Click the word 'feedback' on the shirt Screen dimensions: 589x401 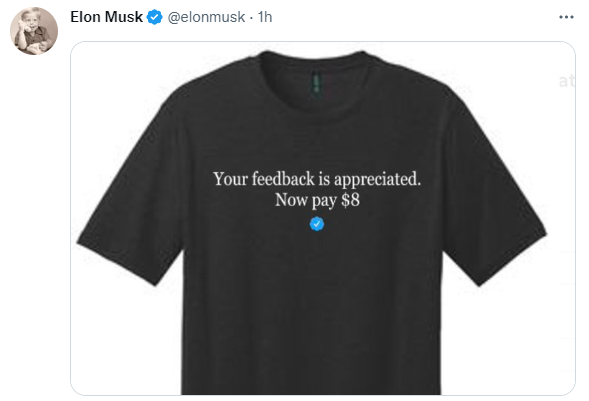(x=283, y=178)
